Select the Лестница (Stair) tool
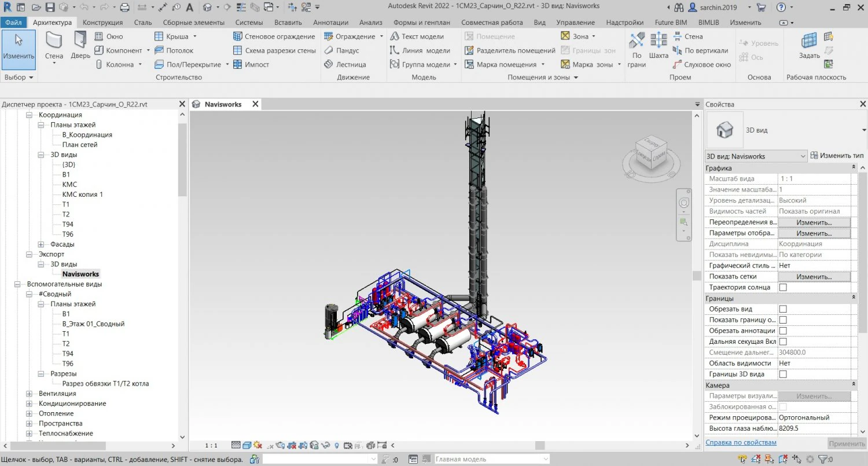 click(344, 64)
